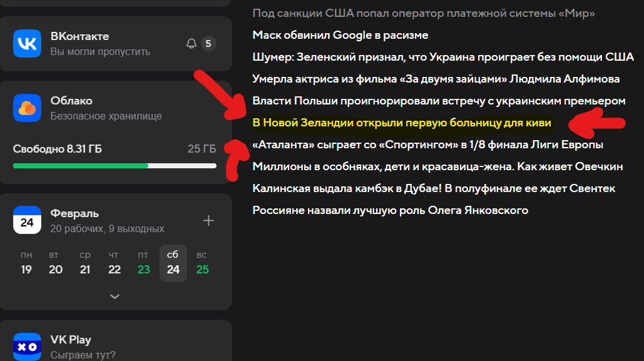Select Wednesday 21 in the calendar
Image resolution: width=644 pixels, height=361 pixels.
[x=85, y=263]
